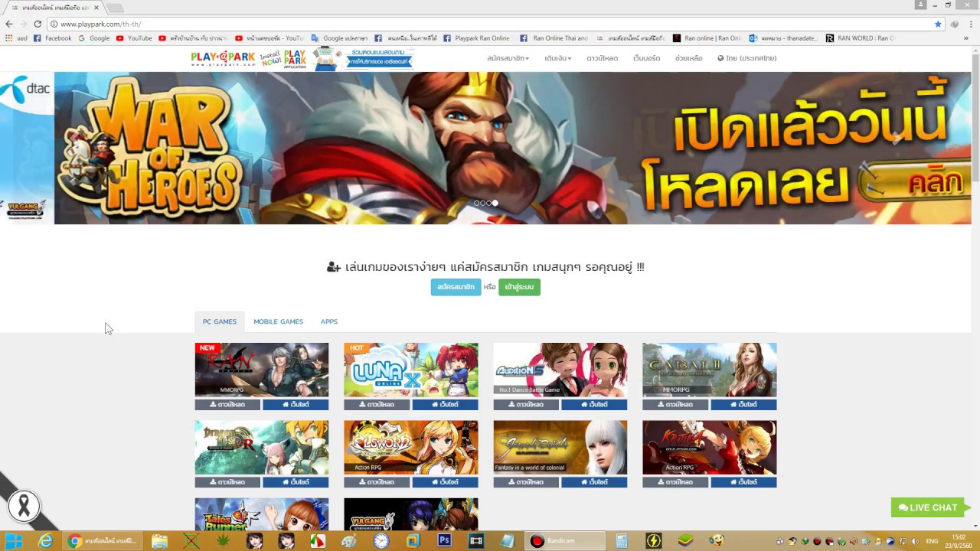Image resolution: width=980 pixels, height=551 pixels.
Task: Open the yellow lightning bolt taskbar icon
Action: (653, 541)
